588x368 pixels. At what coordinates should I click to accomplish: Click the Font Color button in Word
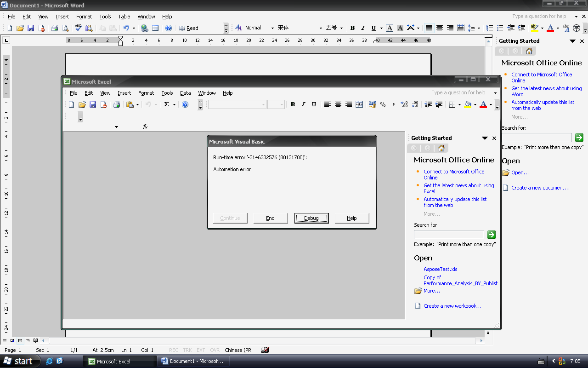[x=550, y=28]
